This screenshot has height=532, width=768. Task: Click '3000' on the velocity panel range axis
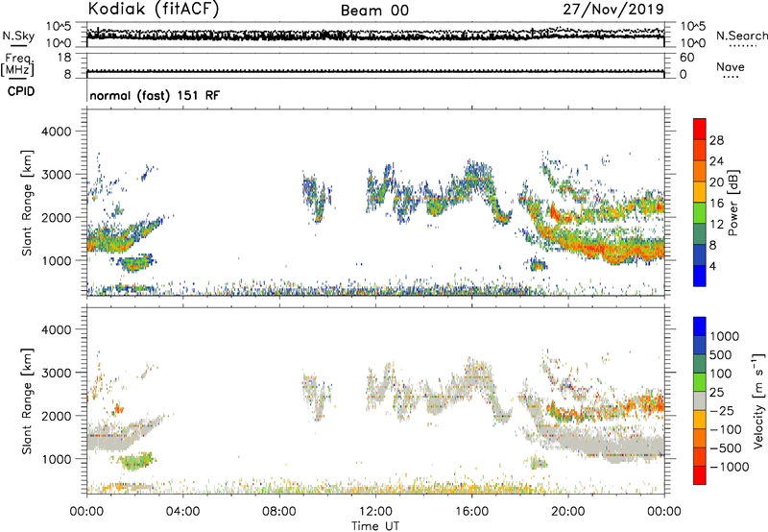(x=56, y=373)
